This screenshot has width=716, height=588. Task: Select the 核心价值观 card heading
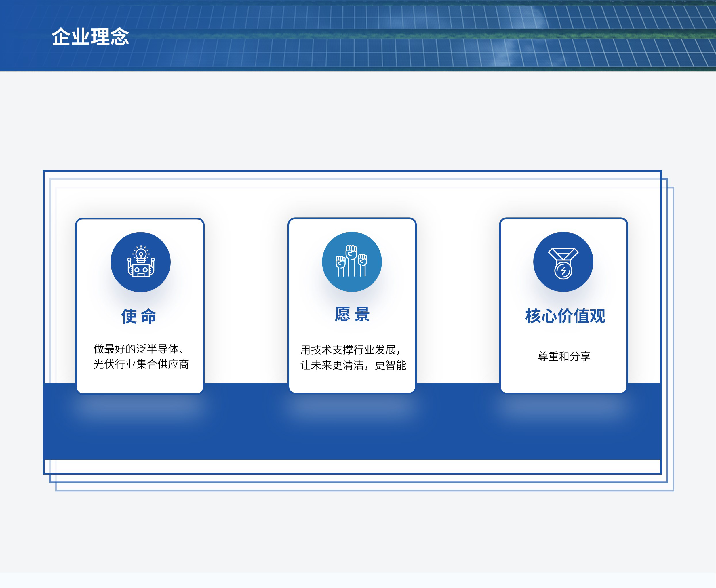click(565, 316)
